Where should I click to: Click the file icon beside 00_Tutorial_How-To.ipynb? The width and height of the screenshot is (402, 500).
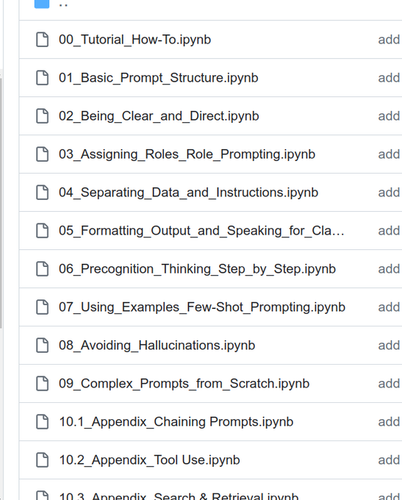point(42,40)
